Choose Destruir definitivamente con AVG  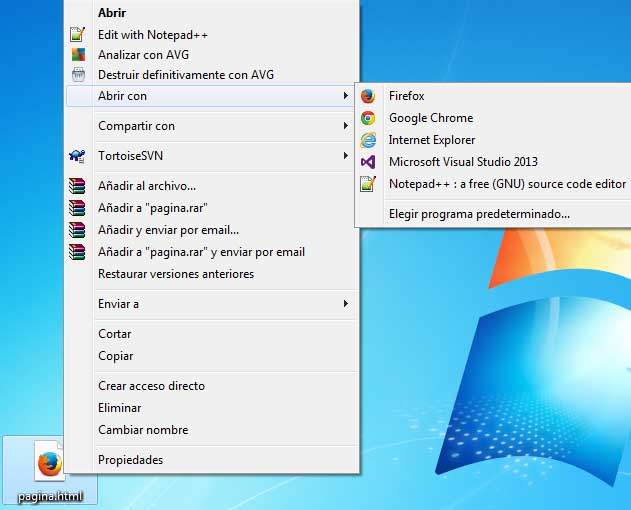[212, 74]
